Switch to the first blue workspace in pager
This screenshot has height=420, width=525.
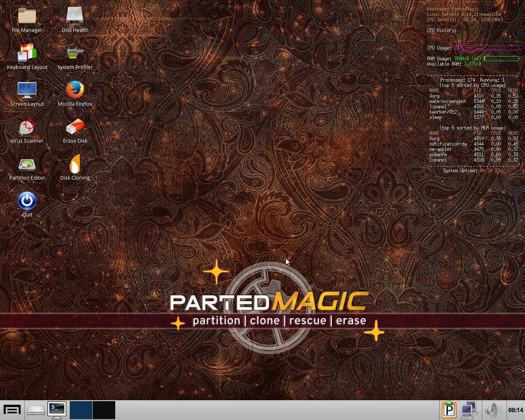(x=81, y=410)
